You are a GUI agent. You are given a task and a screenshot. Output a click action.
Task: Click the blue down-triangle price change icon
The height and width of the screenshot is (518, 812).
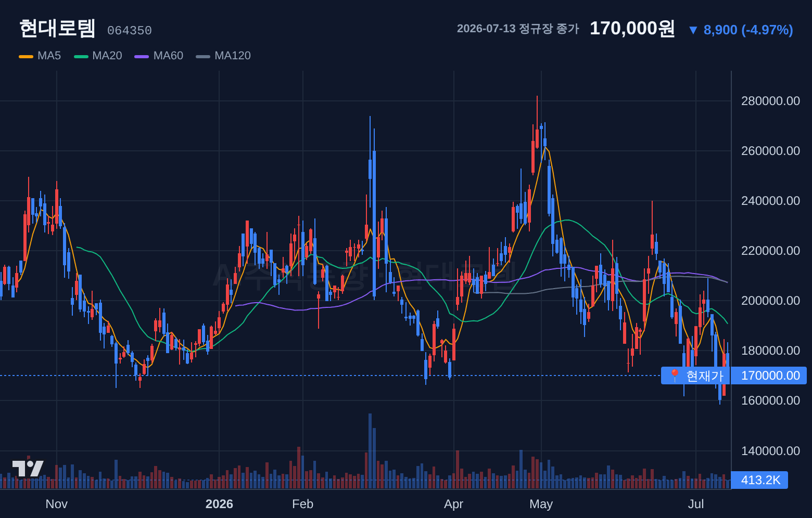(693, 30)
